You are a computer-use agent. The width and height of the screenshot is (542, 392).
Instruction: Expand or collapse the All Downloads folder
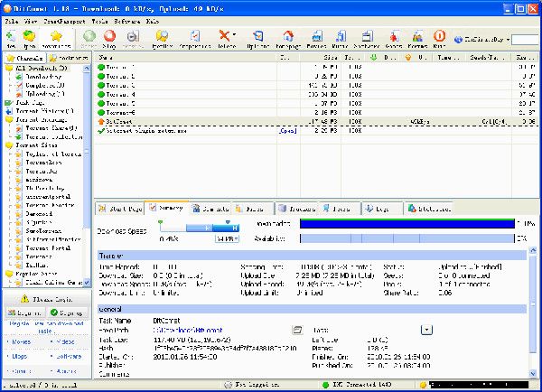(x=9, y=68)
